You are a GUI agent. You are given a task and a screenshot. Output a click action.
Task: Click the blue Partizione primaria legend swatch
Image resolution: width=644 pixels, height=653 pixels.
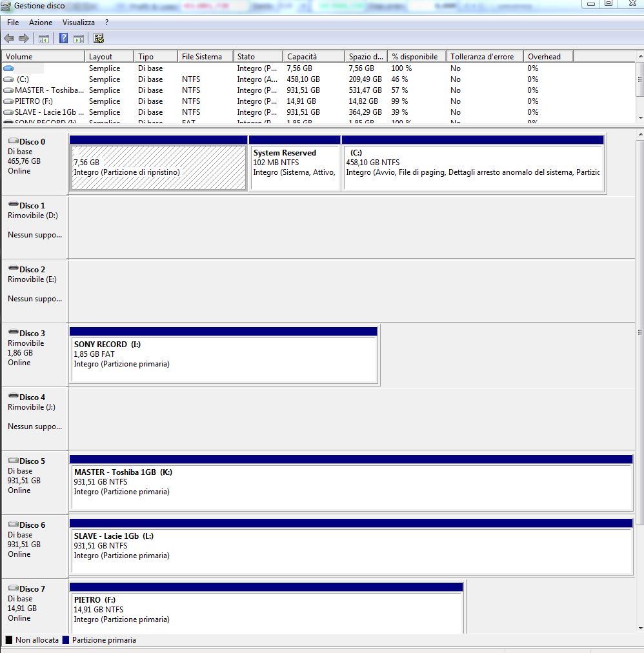pyautogui.click(x=65, y=640)
